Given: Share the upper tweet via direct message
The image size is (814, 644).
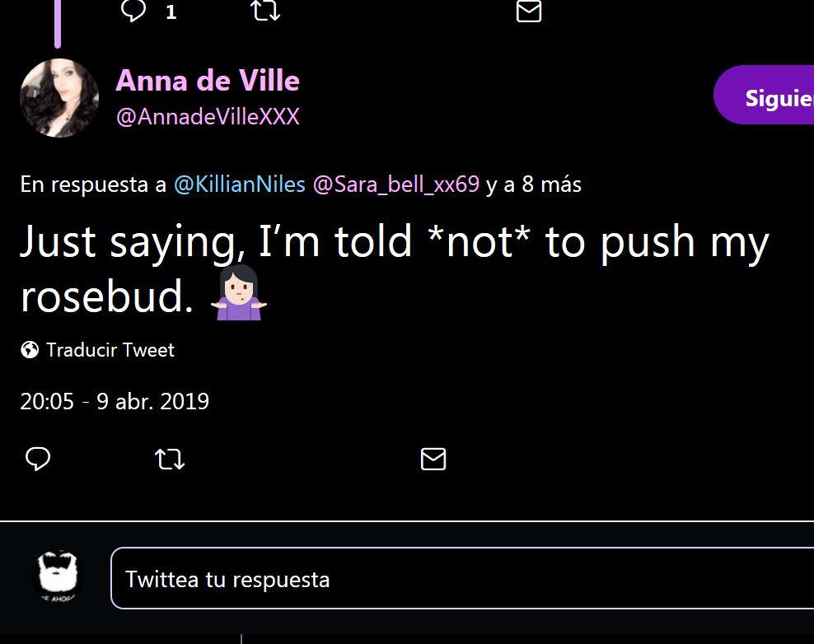Looking at the screenshot, I should tap(528, 11).
